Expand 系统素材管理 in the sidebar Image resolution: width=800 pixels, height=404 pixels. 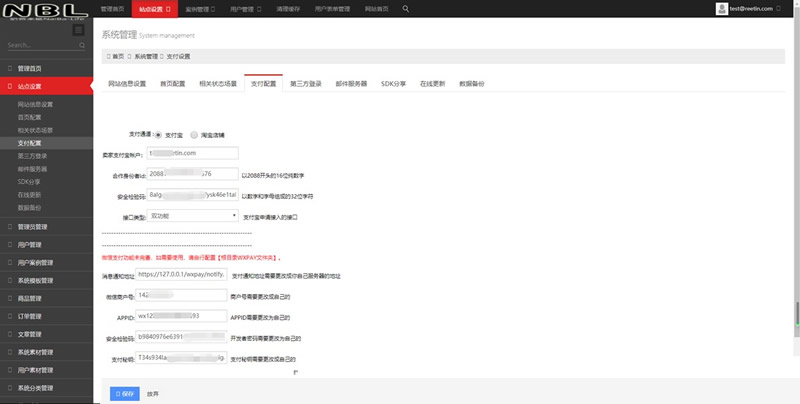coord(46,352)
